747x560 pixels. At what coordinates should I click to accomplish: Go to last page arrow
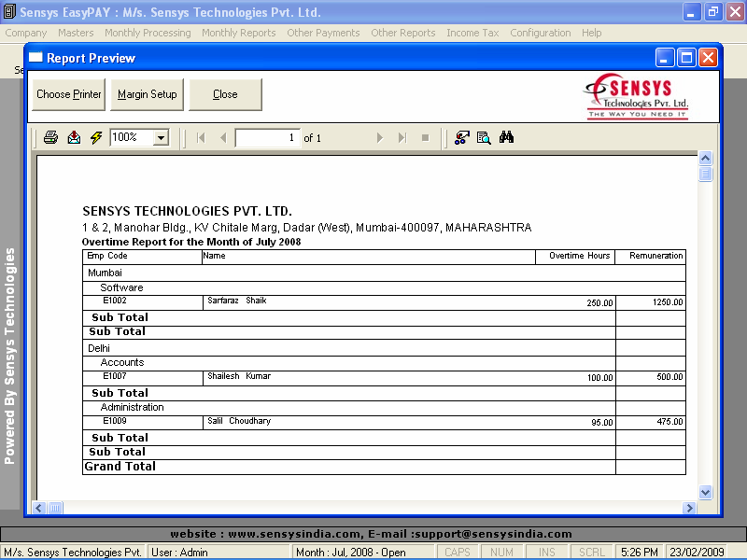click(402, 138)
